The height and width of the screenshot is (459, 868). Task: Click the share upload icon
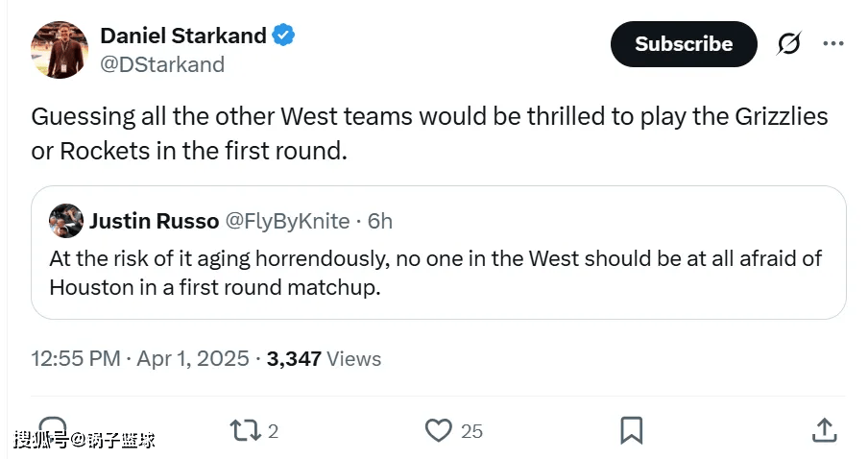tap(824, 430)
